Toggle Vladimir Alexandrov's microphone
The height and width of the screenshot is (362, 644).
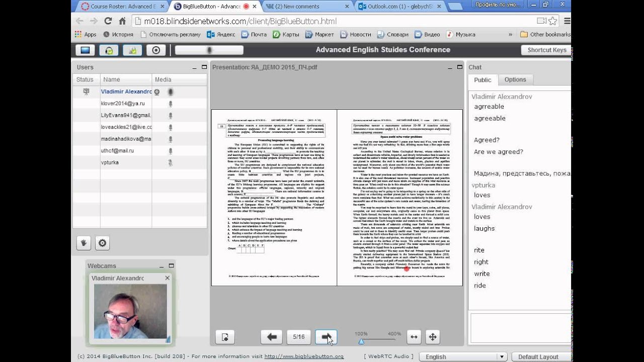point(171,92)
